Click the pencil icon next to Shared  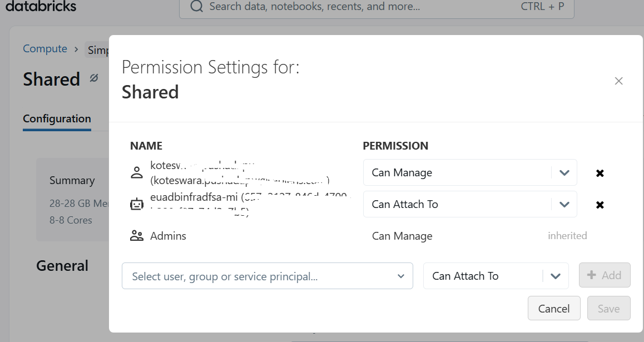[x=93, y=79]
